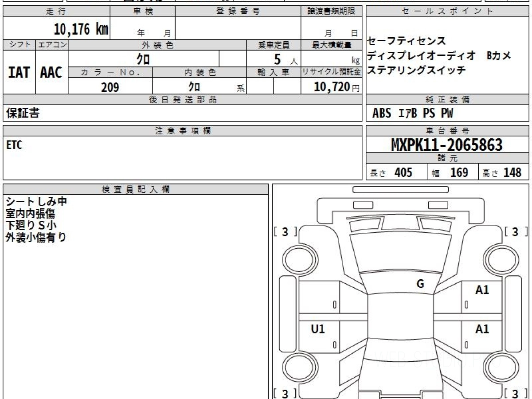Click the シフト header cell
This screenshot has width=532, height=399.
(19, 45)
